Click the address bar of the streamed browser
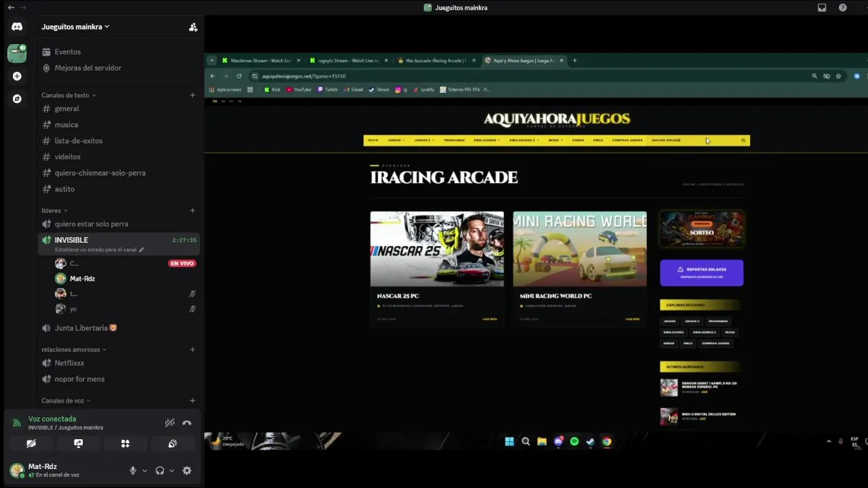Viewport: 868px width, 488px height. coord(529,76)
